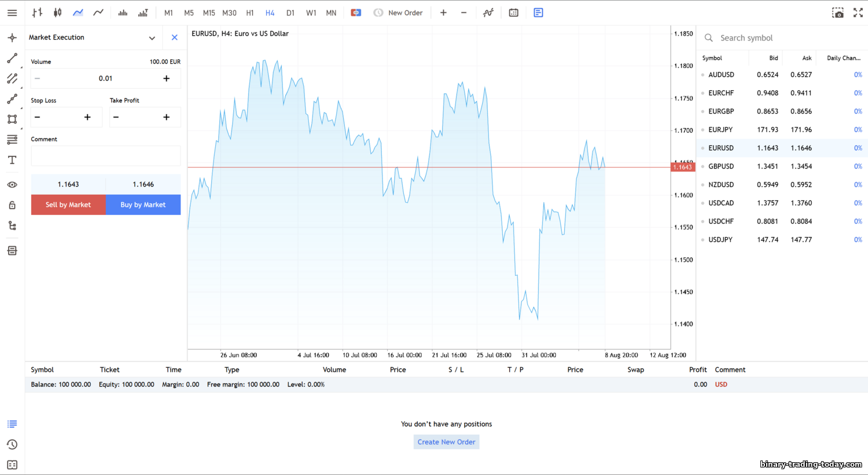Select the crosshair cursor tool
868x475 pixels.
[12, 38]
